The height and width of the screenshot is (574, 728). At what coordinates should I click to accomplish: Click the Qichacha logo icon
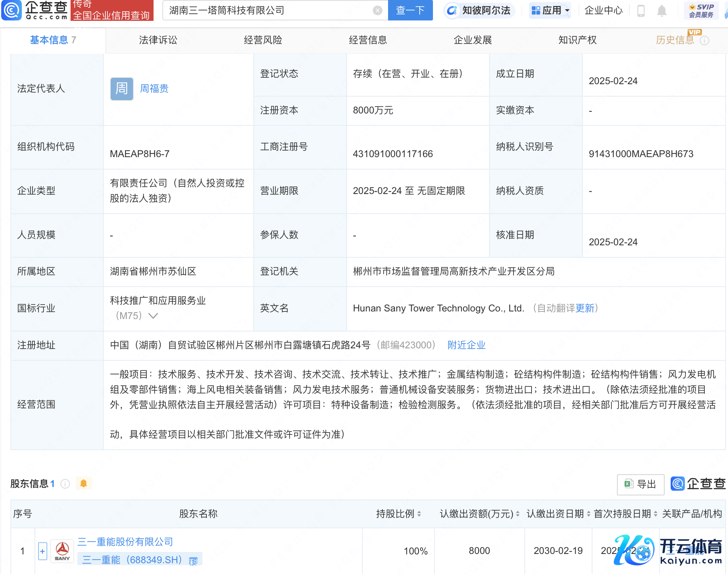point(12,10)
